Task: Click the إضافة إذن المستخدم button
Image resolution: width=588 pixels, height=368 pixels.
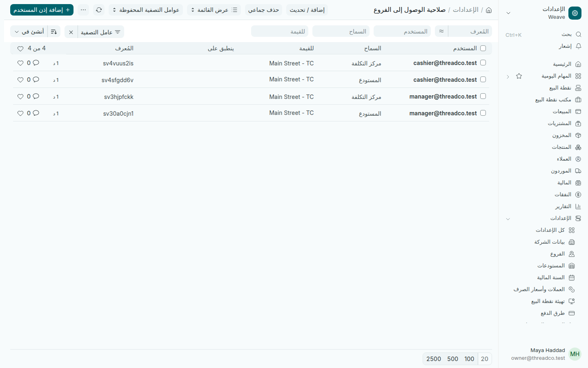Action: [x=42, y=10]
